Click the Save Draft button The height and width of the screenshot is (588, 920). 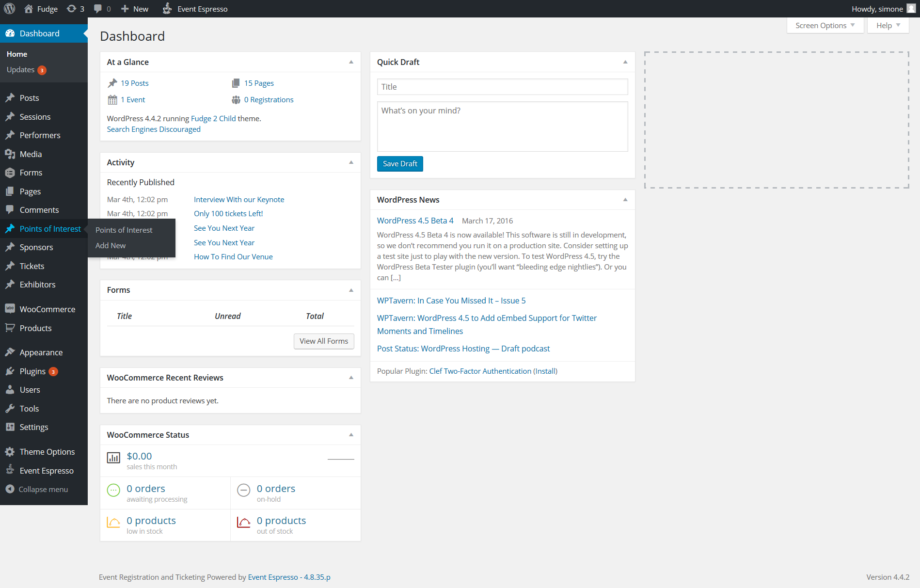400,164
